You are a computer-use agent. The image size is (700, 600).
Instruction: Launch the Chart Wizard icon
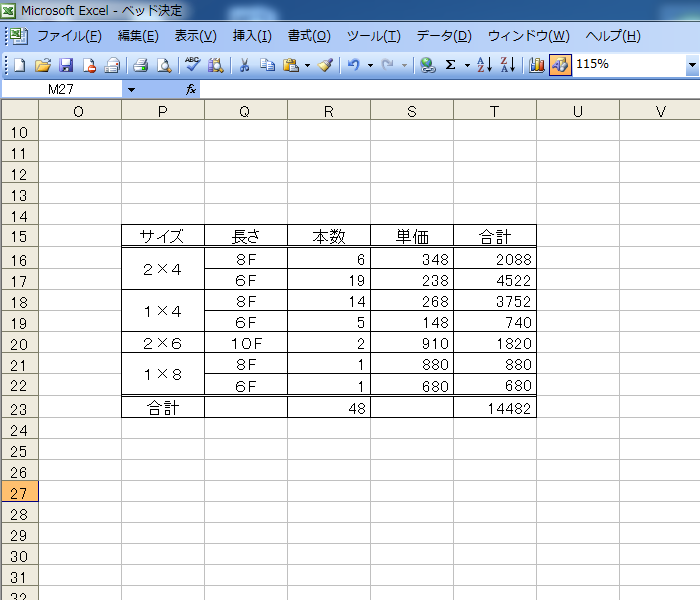(x=537, y=65)
